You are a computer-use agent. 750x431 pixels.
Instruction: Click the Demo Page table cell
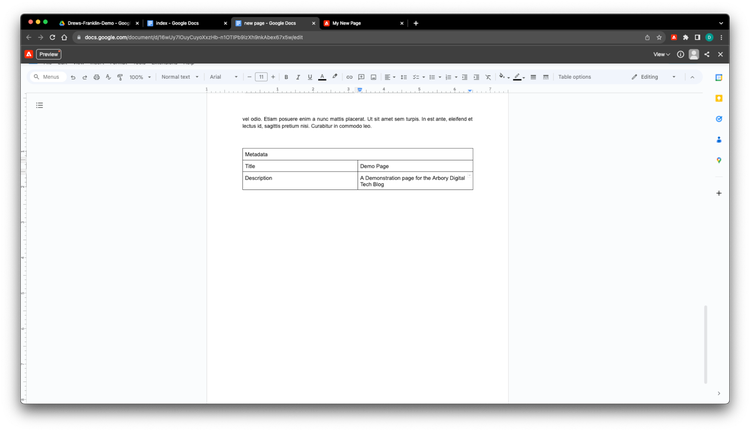point(415,166)
